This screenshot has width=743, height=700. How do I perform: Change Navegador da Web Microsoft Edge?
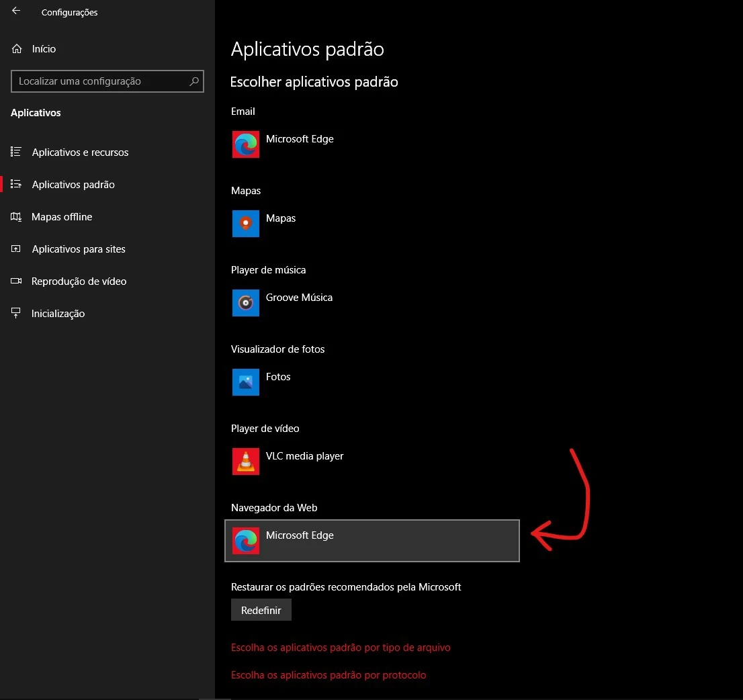pos(372,541)
